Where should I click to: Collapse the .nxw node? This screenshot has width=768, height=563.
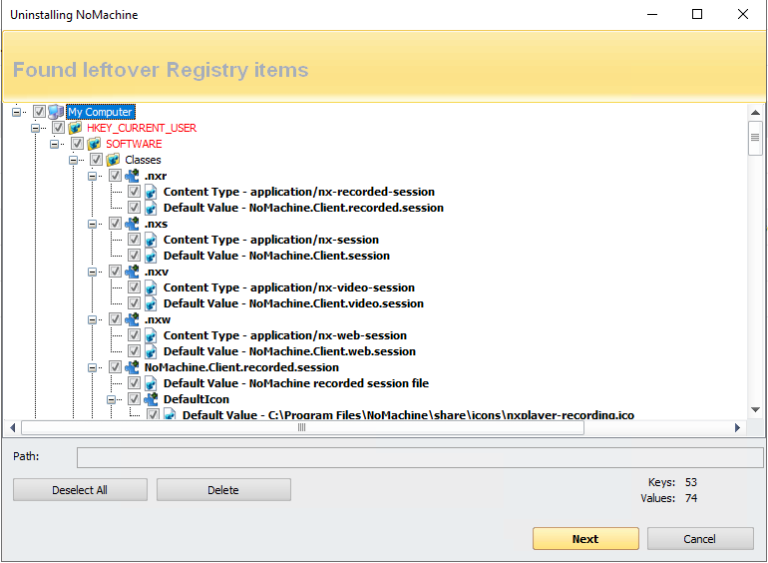[92, 319]
